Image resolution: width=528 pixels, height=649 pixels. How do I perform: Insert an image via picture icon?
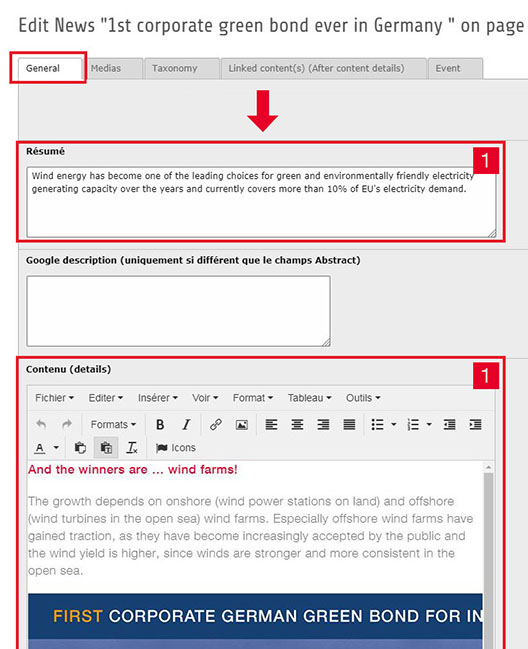coord(242,425)
